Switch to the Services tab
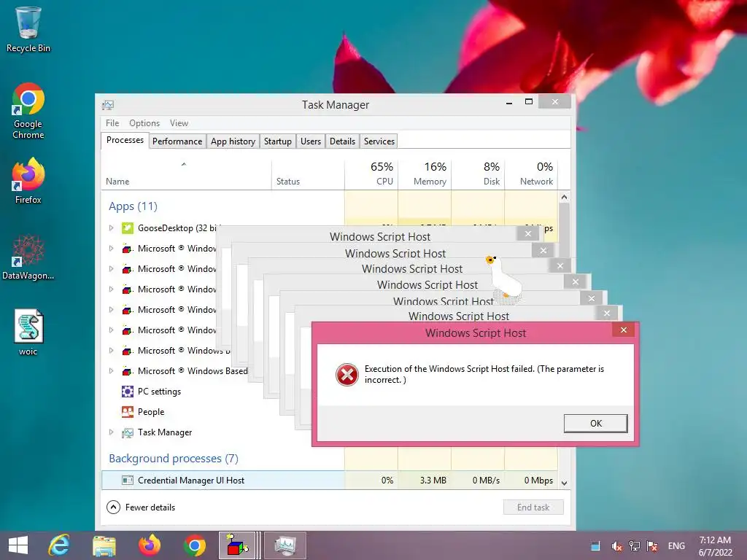This screenshot has width=747, height=560. point(379,141)
